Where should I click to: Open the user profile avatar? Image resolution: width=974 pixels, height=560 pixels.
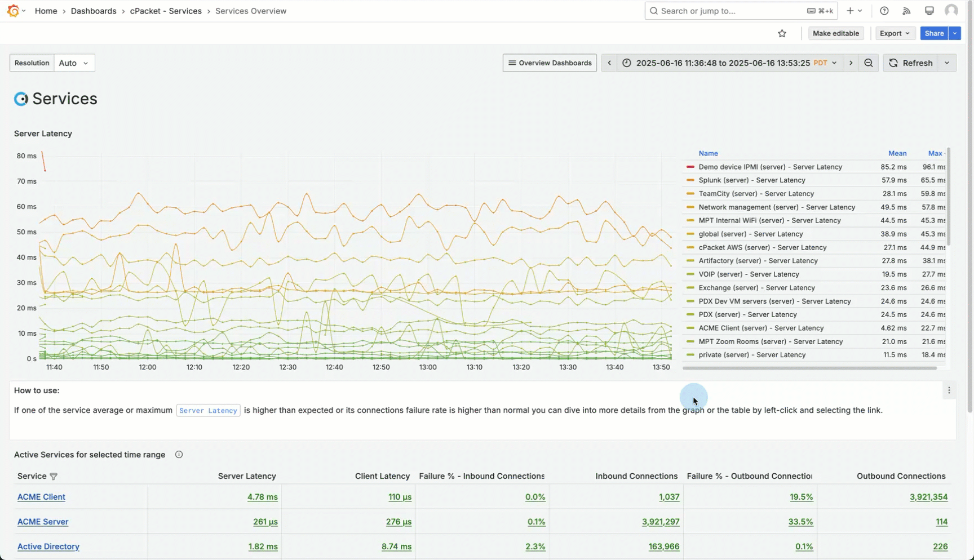[951, 11]
